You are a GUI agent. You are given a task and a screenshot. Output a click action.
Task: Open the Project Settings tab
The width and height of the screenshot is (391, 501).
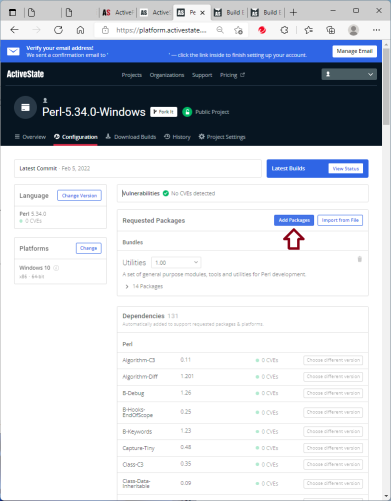click(222, 137)
